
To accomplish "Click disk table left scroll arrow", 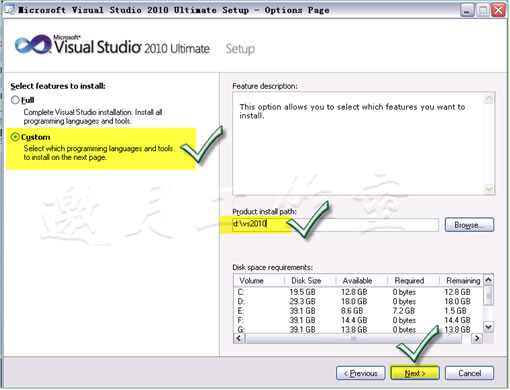I will coord(239,338).
